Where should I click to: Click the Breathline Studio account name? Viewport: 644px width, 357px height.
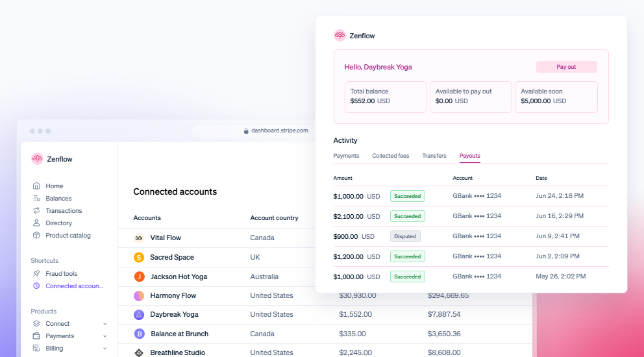click(177, 352)
